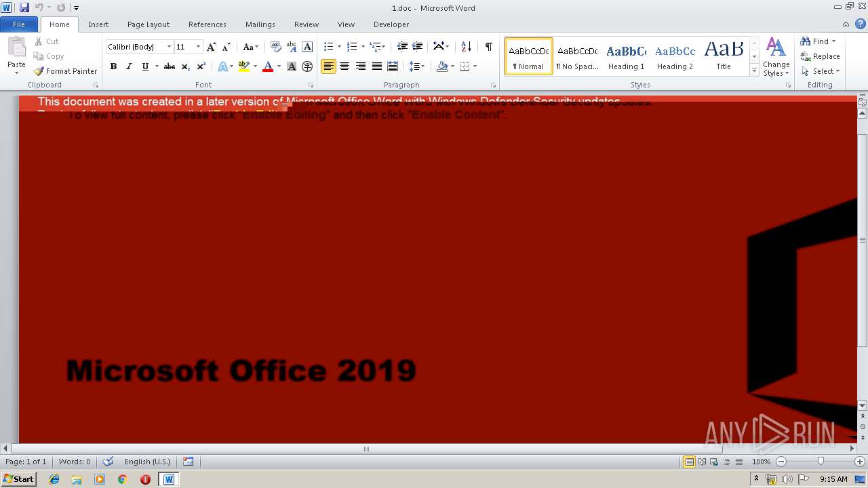Toggle Bold formatting

(x=113, y=66)
